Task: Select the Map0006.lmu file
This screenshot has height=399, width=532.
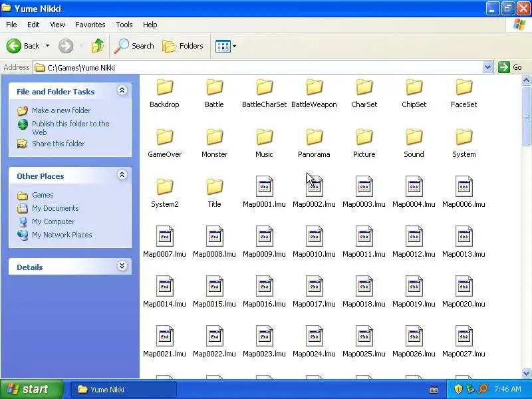Action: 464,192
